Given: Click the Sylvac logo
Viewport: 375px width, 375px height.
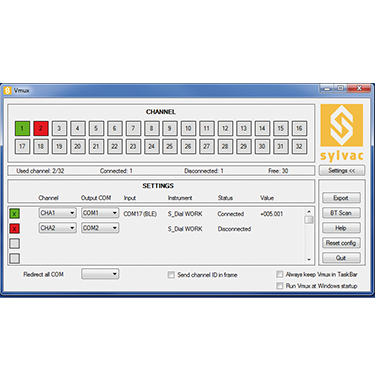Looking at the screenshot, I should coord(342,132).
